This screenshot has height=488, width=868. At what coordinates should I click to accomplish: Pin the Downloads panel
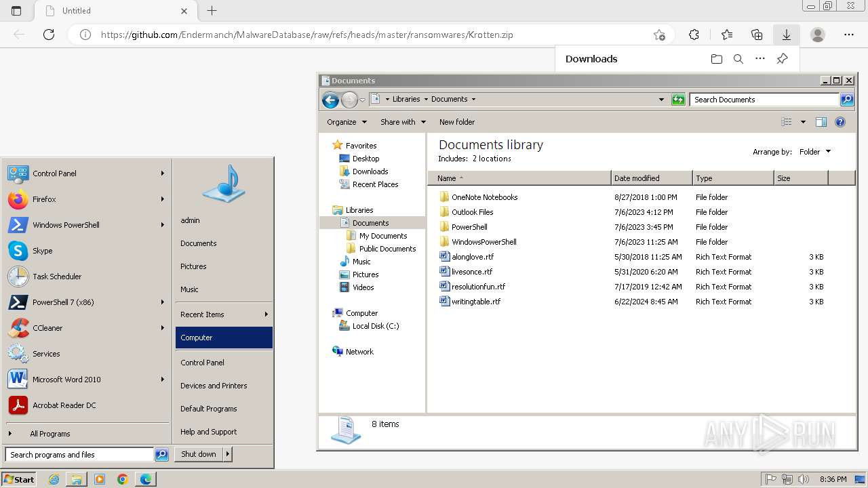(x=782, y=59)
